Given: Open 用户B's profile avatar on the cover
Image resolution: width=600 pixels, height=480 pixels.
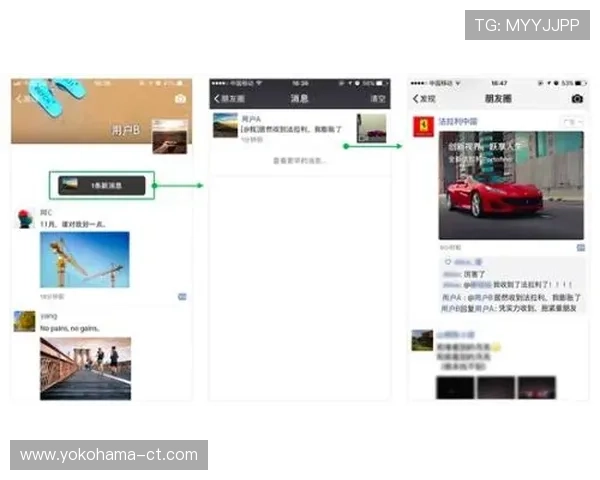Looking at the screenshot, I should click(x=170, y=137).
